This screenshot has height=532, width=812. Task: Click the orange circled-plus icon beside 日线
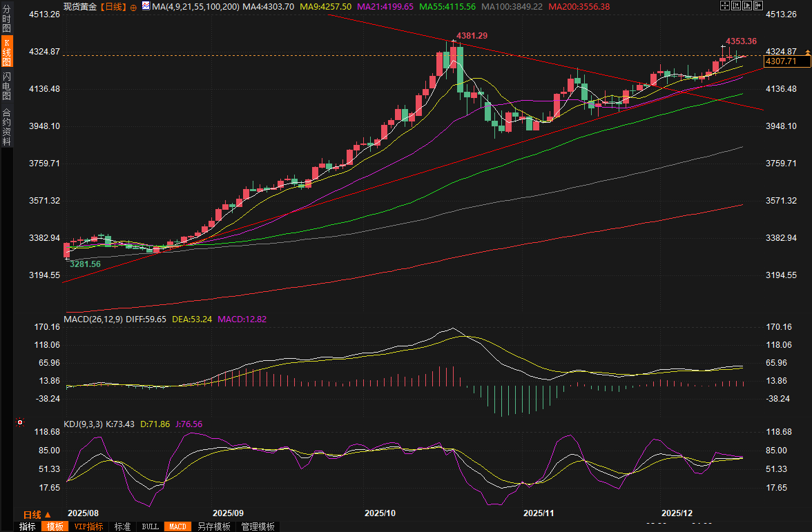pos(133,6)
